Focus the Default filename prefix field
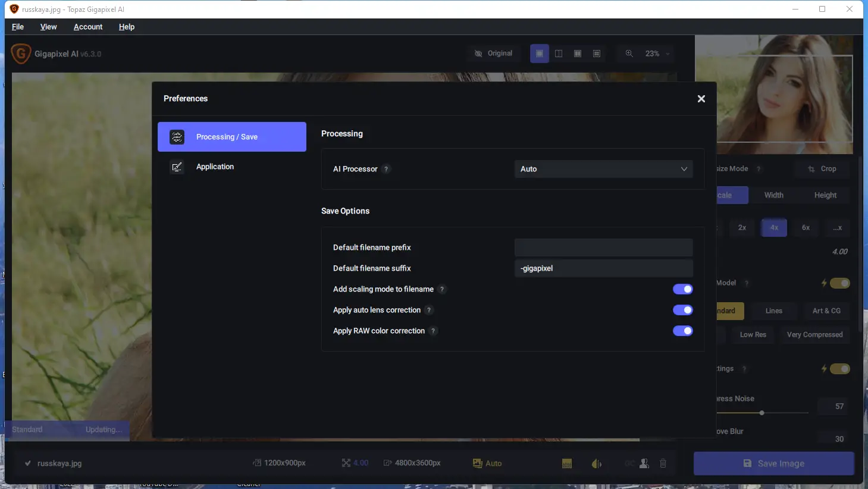This screenshot has width=868, height=489. click(x=603, y=247)
